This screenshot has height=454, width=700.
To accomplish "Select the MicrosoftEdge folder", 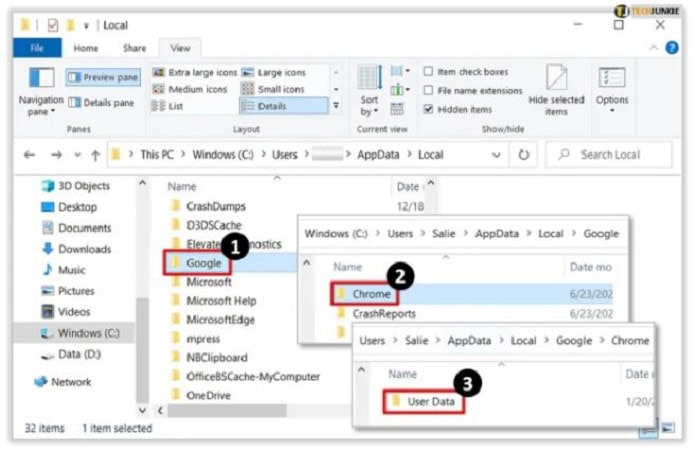I will click(213, 320).
